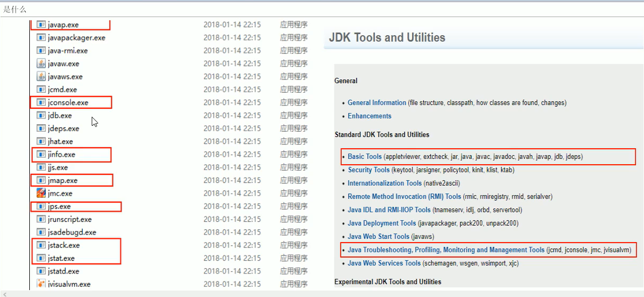Select the jrunscript.exe file icon
This screenshot has width=644, height=297.
coord(41,219)
